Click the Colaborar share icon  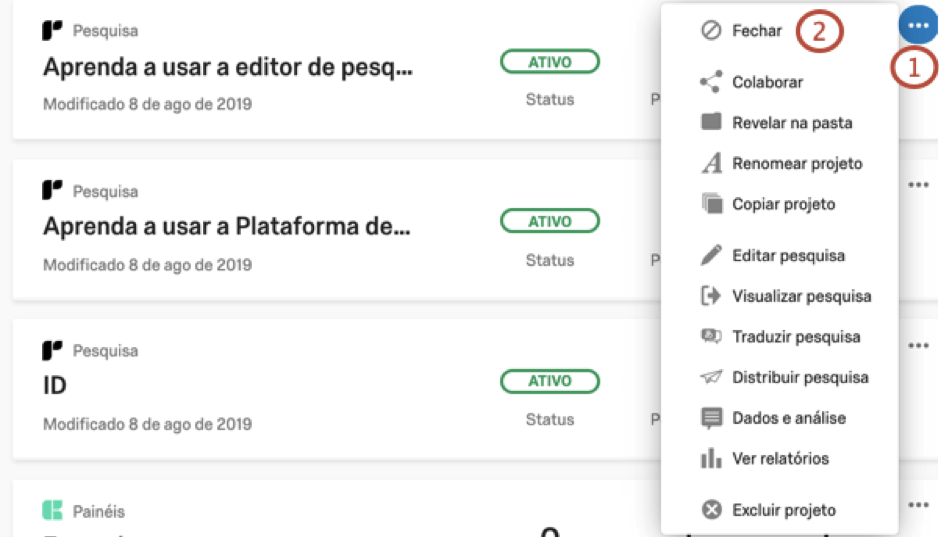[x=711, y=82]
